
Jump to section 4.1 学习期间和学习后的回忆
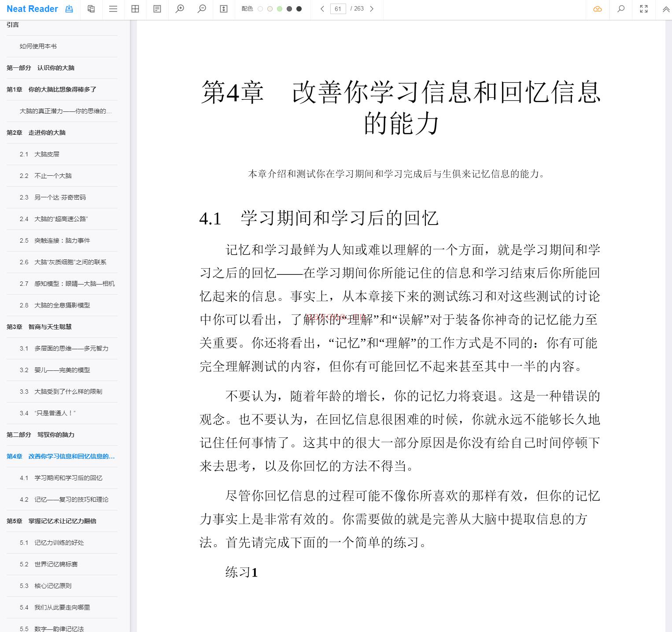pos(61,478)
